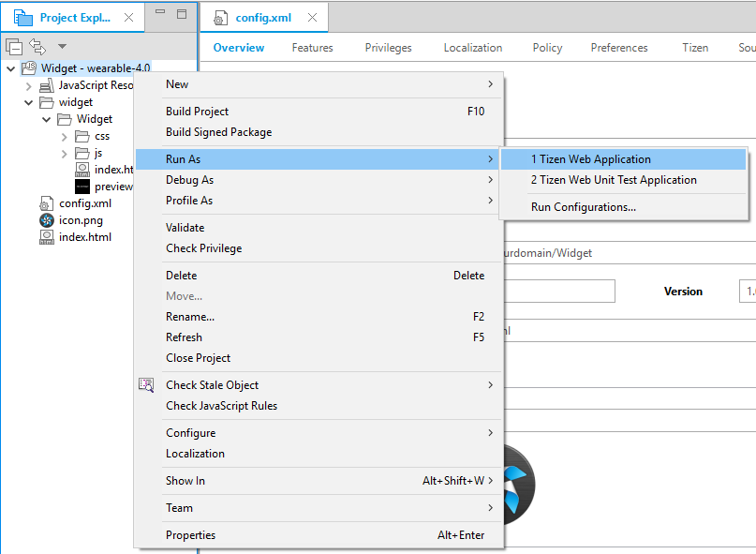Toggle the Link with Editor icon
The image size is (756, 554).
[37, 46]
